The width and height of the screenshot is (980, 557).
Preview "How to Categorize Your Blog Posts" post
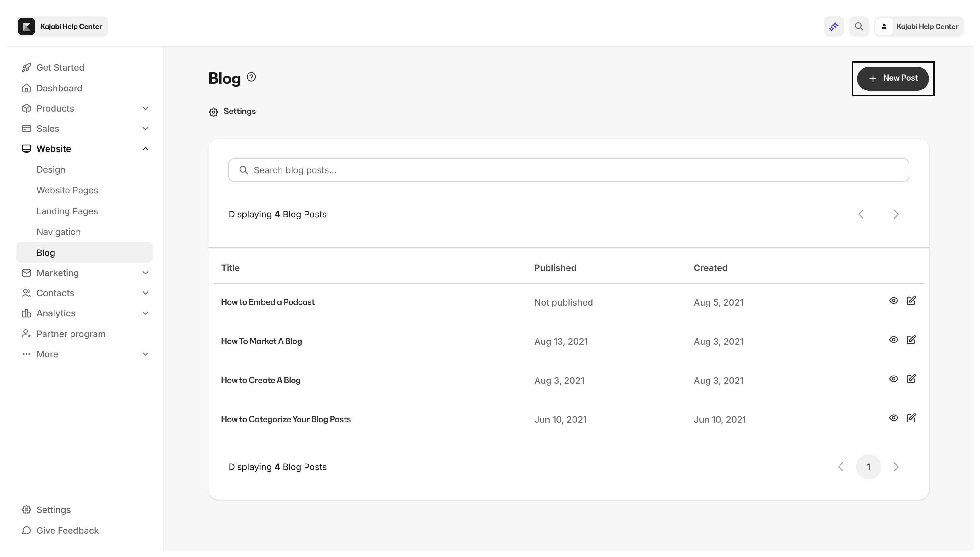coord(894,418)
